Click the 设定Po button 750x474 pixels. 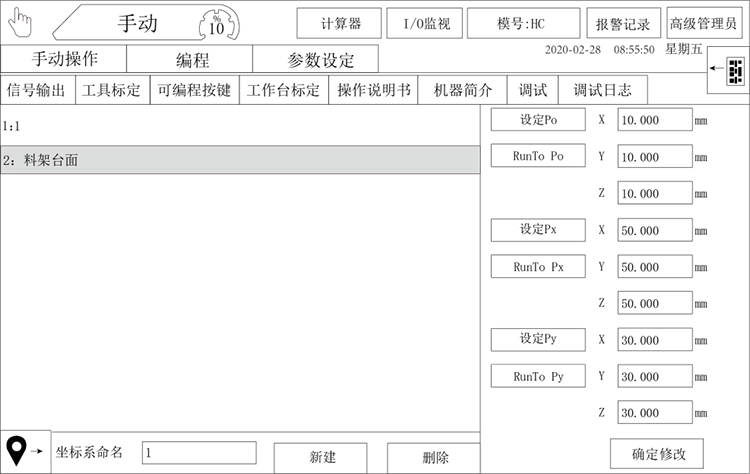coord(538,120)
